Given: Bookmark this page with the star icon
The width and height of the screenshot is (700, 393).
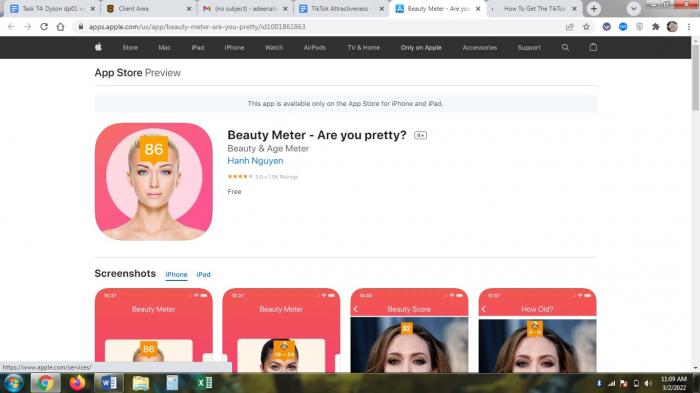Looking at the screenshot, I should coord(586,27).
